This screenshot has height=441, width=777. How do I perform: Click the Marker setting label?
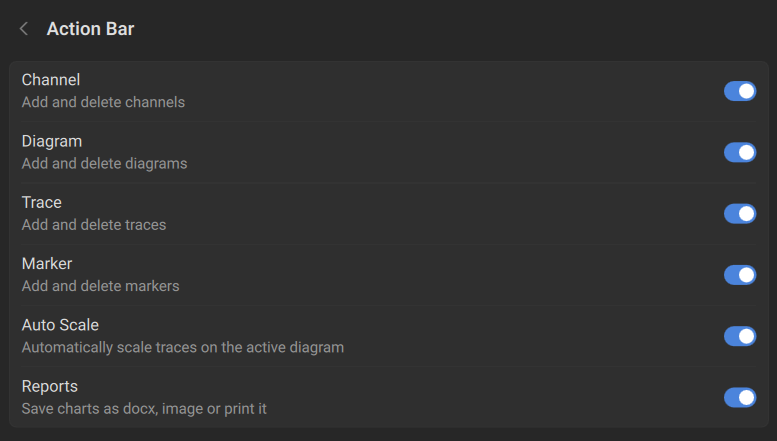(x=47, y=263)
